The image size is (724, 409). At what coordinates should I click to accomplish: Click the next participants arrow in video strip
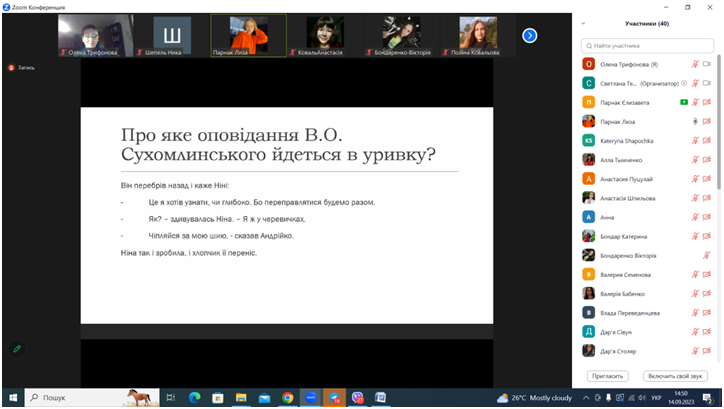click(x=530, y=35)
